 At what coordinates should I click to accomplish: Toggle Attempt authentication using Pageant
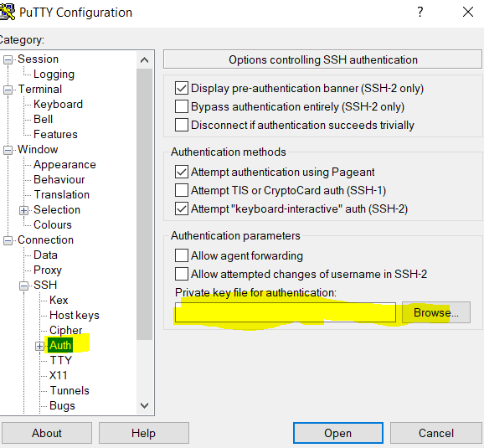point(182,172)
